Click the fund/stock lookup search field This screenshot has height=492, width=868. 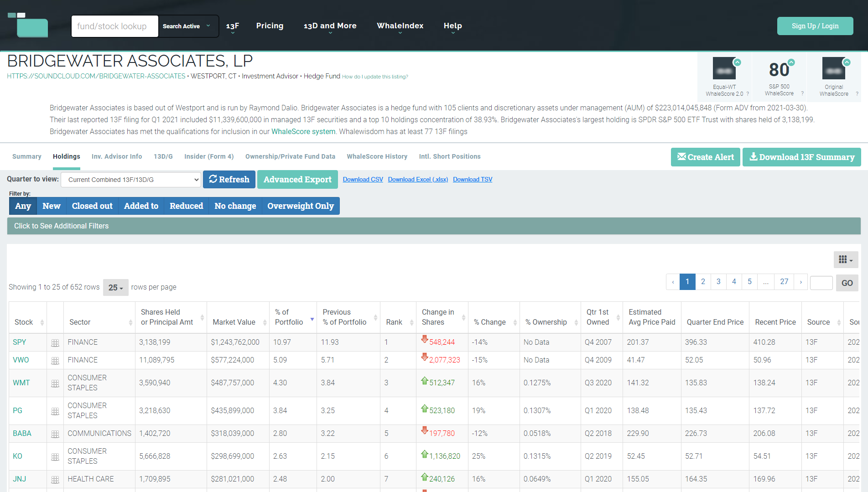115,26
